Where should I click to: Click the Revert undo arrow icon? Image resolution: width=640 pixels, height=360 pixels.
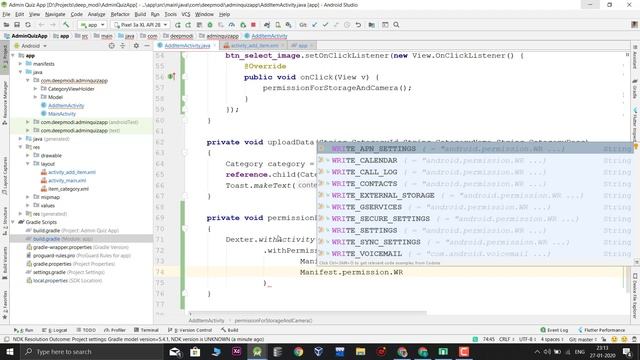coord(358,25)
